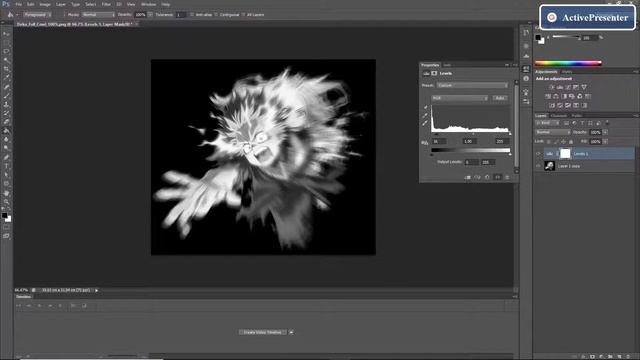Select the Zoom tool
Viewport: 640px width, 360px height.
[6, 202]
